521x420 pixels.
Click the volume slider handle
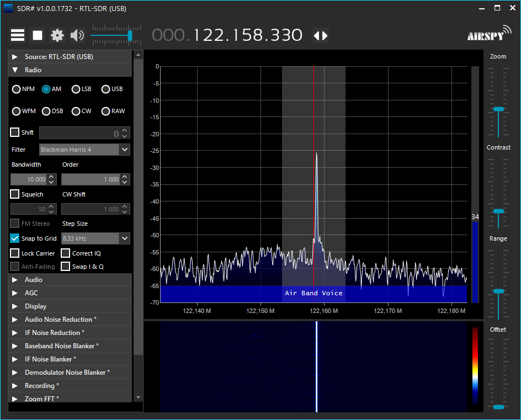coord(130,35)
